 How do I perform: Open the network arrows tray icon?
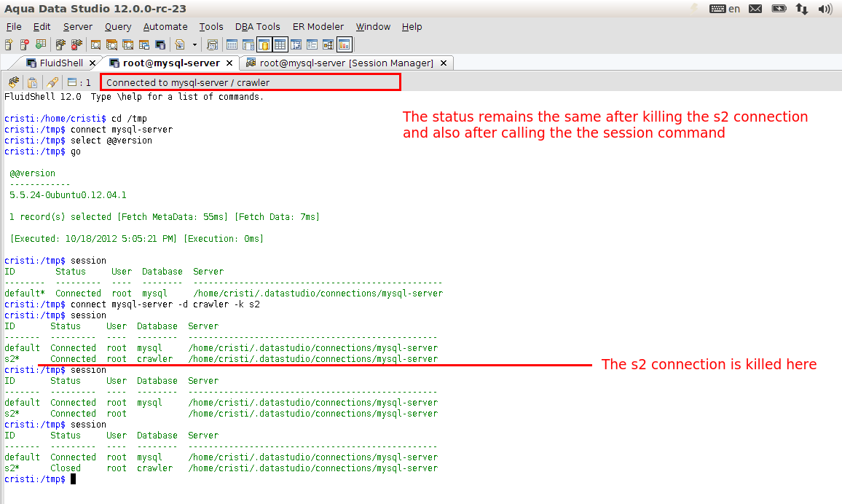pyautogui.click(x=802, y=9)
